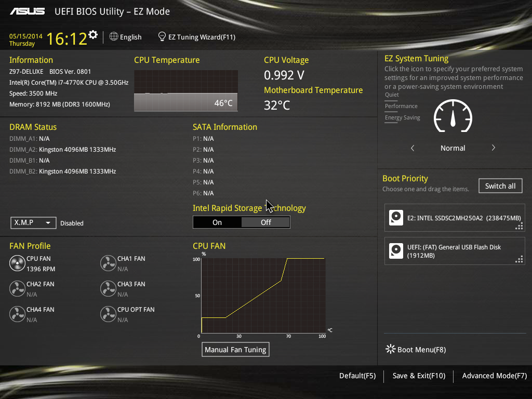Viewport: 532px width, 399px height.
Task: Click the EZ Tuning Wizard lightbulb icon
Action: tap(162, 37)
